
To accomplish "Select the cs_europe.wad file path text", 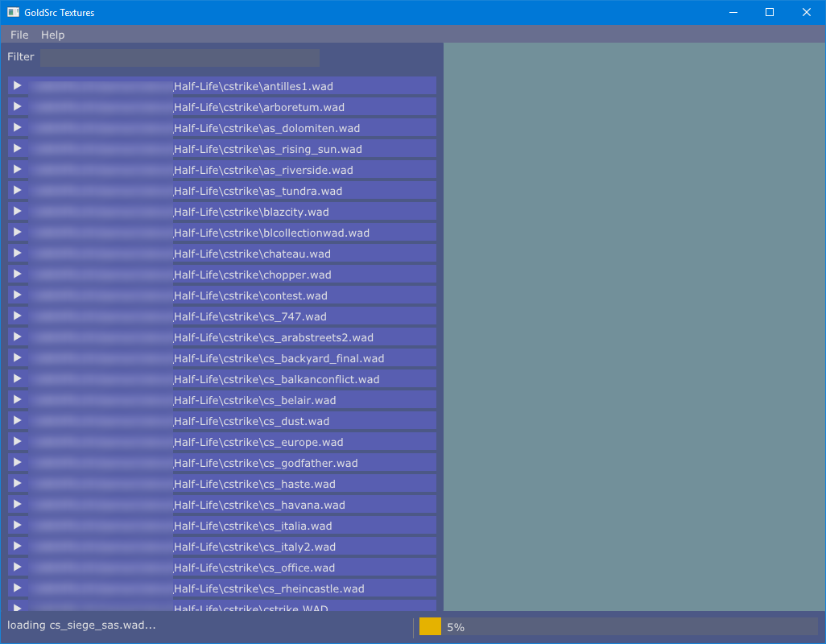I will point(258,442).
